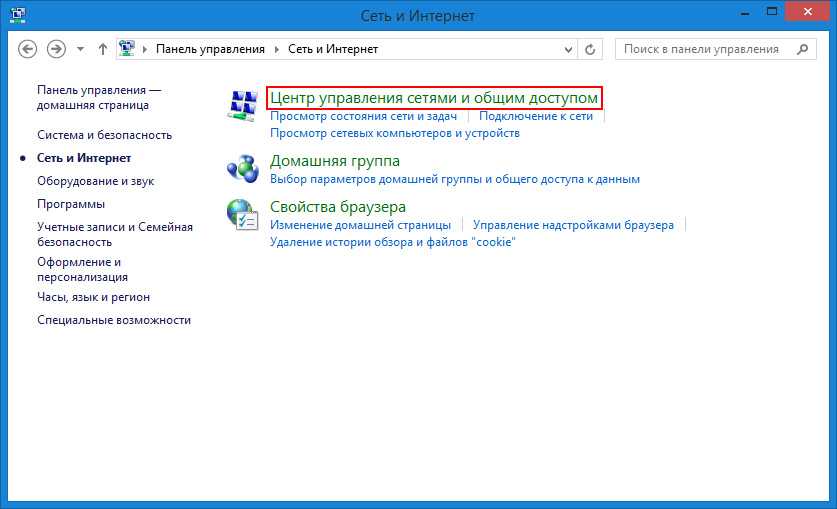837x509 pixels.
Task: Expand the address bar history dropdown
Action: (570, 49)
